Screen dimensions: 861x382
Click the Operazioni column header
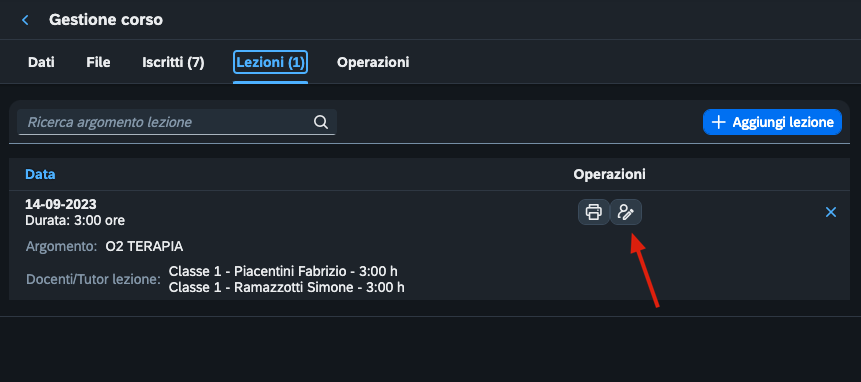(x=610, y=175)
